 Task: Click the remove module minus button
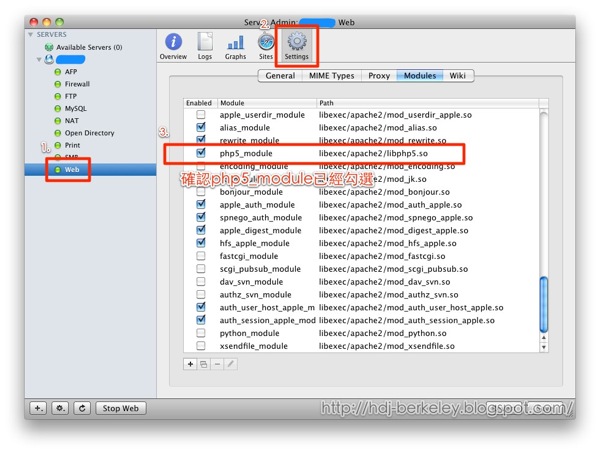point(217,364)
